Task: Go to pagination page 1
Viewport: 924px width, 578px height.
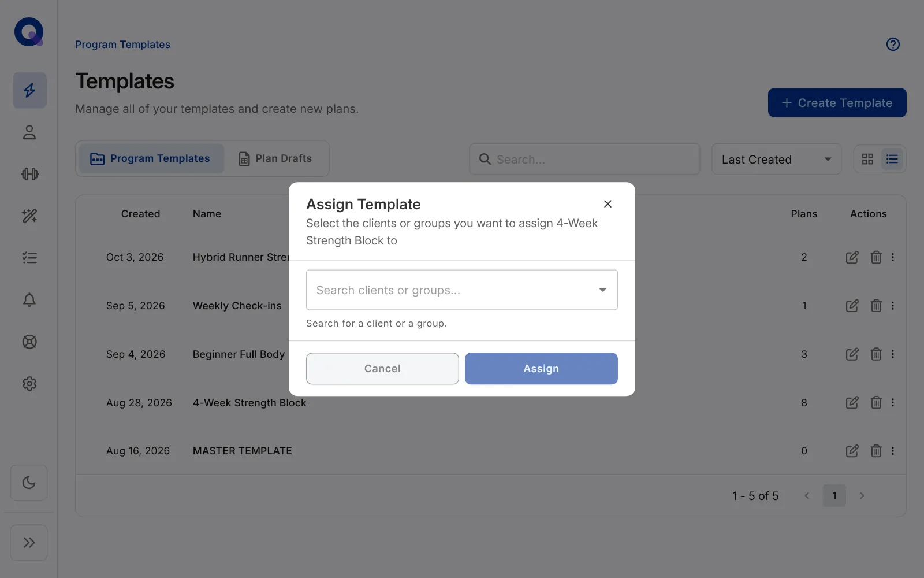Action: (834, 496)
